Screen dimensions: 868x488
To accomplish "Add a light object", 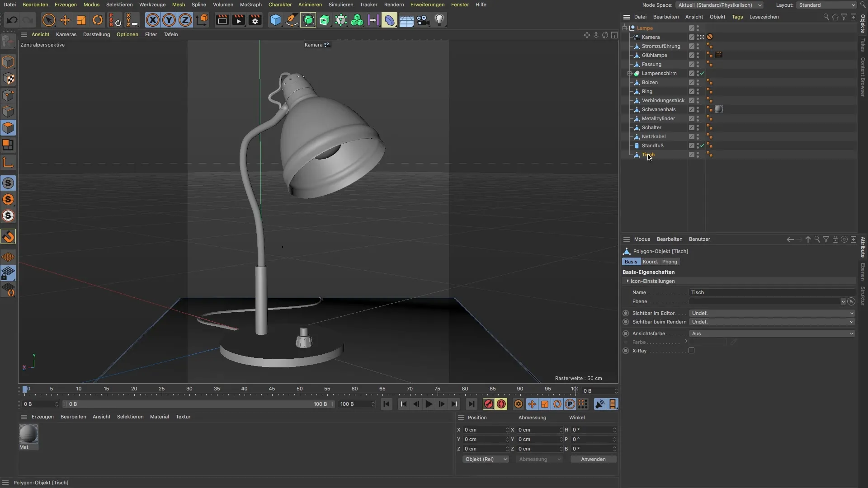I will tap(439, 20).
